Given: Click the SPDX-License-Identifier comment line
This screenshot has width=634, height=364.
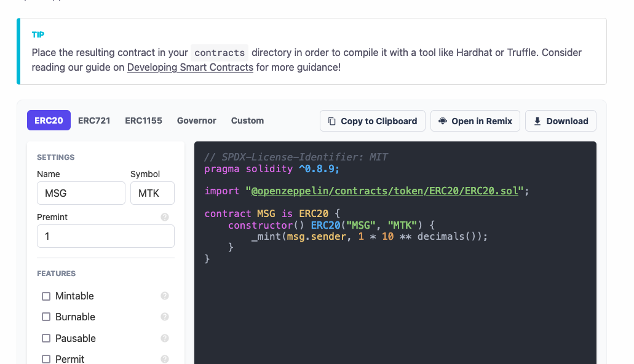Looking at the screenshot, I should (296, 157).
